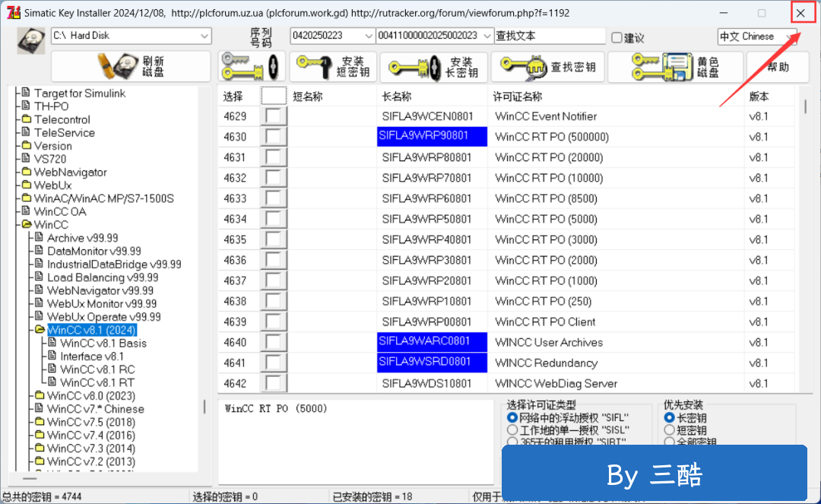The width and height of the screenshot is (821, 504).
Task: Click the document icon beside WebUx Operate v99.99
Action: [x=39, y=316]
